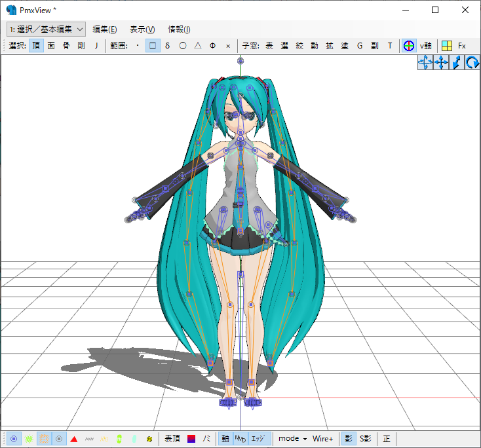
Task: Click the diagonal arrow zoom view icon
Action: point(457,63)
